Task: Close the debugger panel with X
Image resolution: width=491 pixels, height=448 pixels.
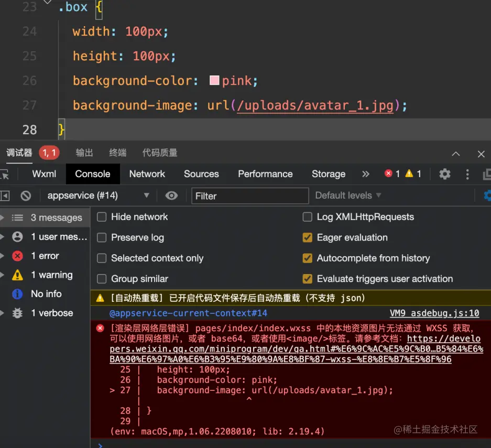Action: coord(481,154)
